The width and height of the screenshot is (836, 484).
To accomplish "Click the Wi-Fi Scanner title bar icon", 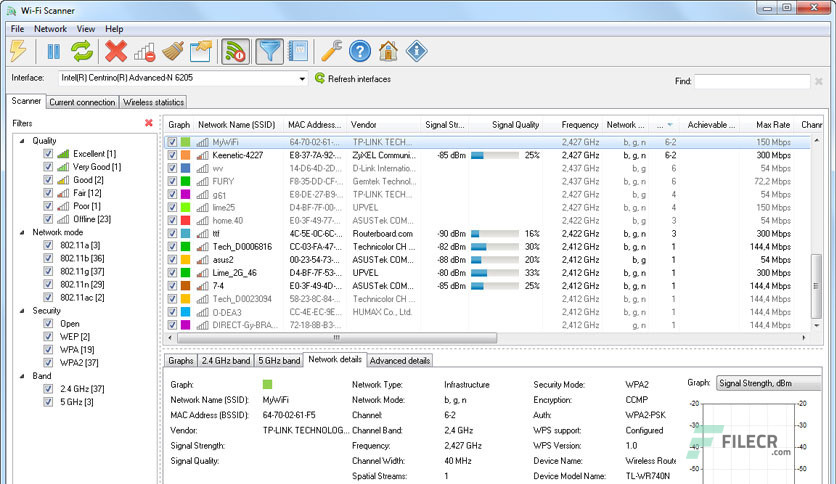I will tap(11, 10).
